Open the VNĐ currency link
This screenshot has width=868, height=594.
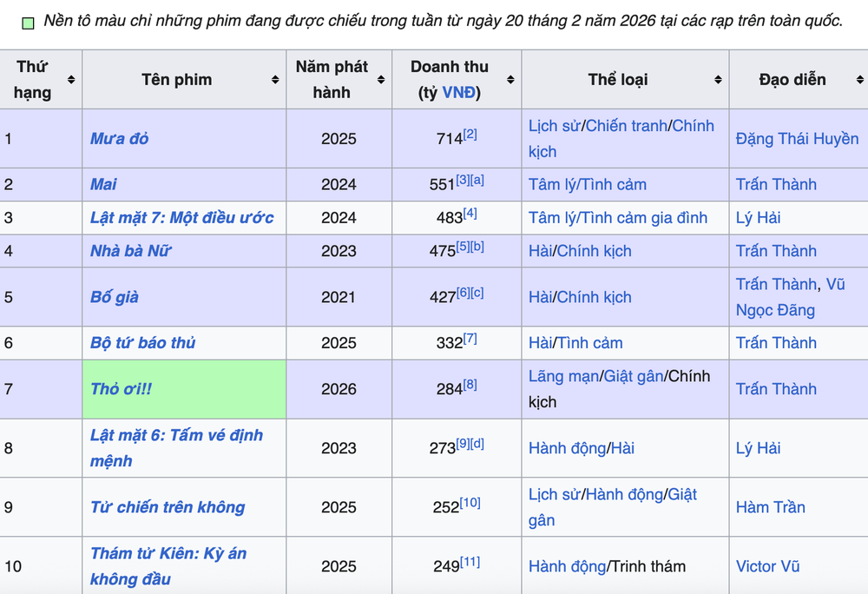(457, 93)
